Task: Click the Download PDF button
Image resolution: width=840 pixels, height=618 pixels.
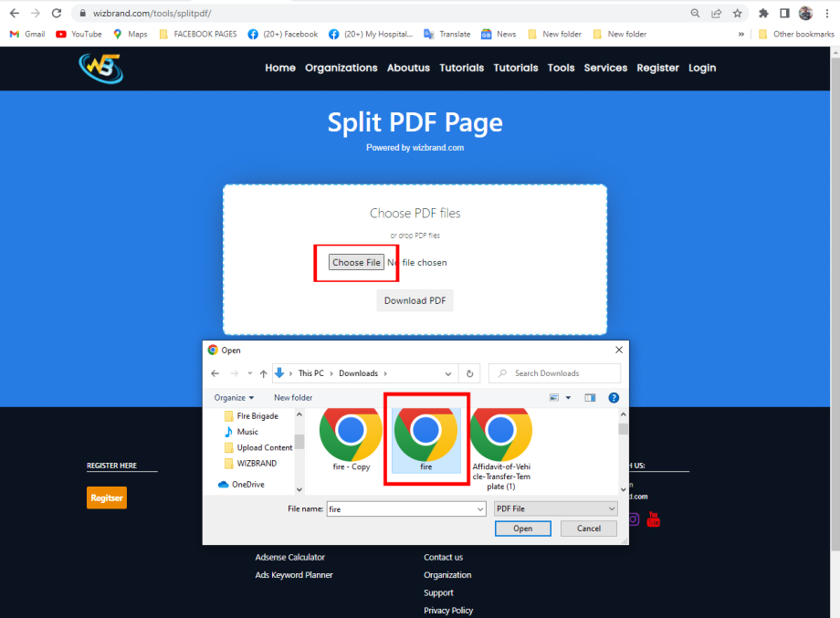Action: (x=415, y=300)
